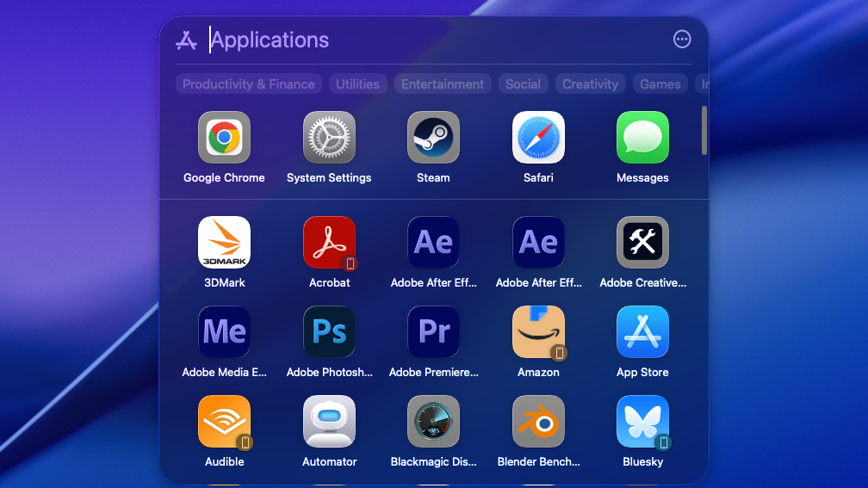
Task: Open Adobe Premiere Pro
Action: click(433, 332)
